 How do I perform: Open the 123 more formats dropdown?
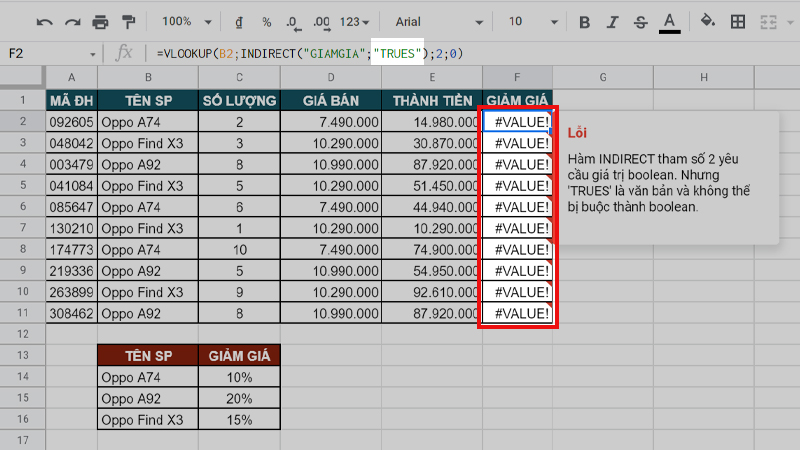point(354,22)
